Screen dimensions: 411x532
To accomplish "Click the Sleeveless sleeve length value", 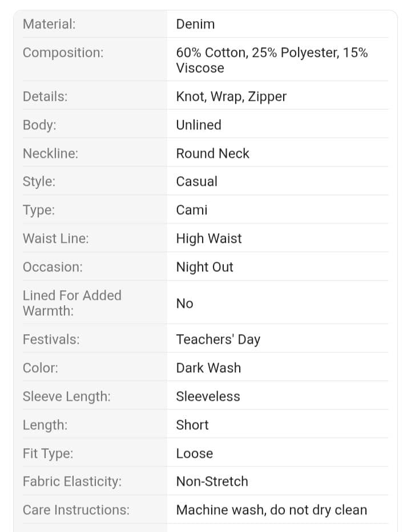I will pos(208,396).
